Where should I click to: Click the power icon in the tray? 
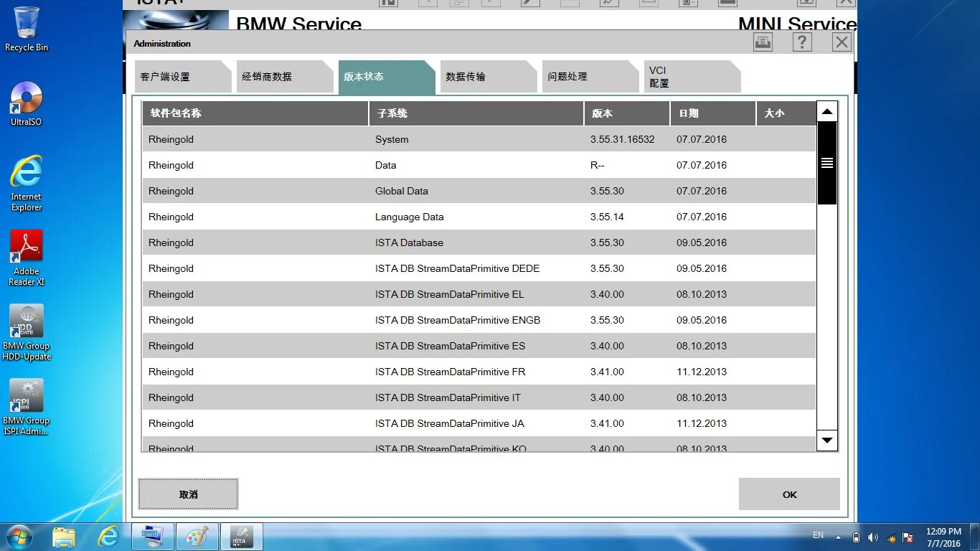pos(856,537)
